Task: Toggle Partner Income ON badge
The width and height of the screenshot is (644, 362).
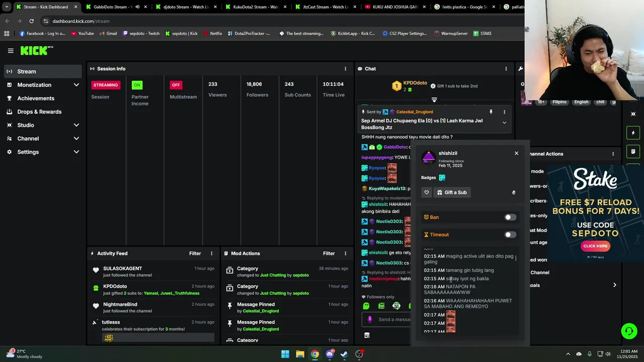Action: tap(137, 85)
